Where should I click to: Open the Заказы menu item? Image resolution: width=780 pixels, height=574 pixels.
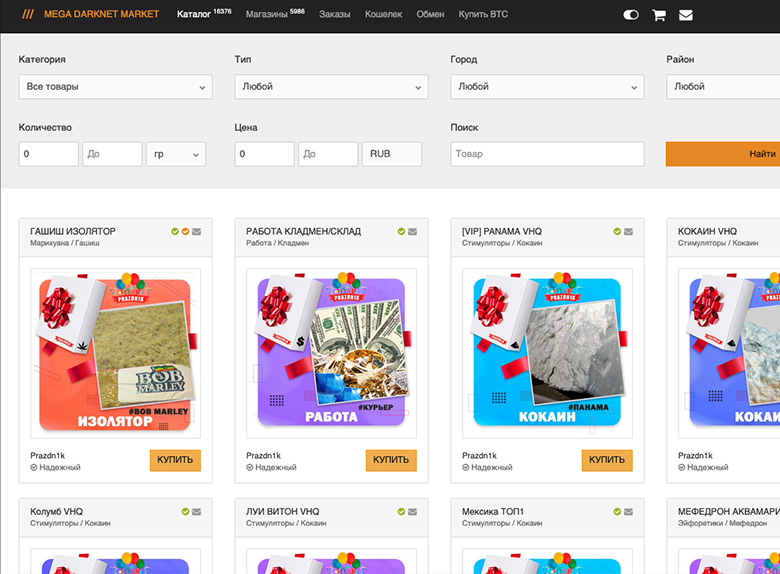tap(335, 14)
